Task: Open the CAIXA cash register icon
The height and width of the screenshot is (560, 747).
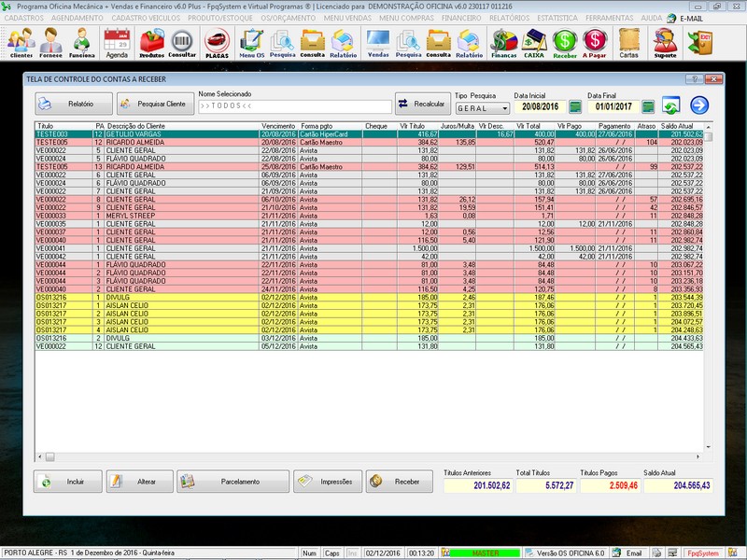Action: [534, 43]
